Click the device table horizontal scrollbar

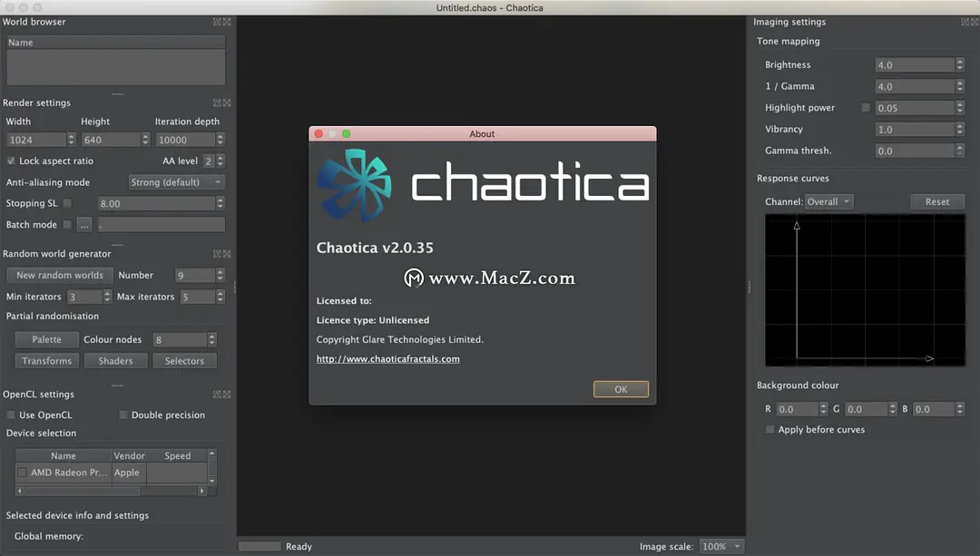(x=111, y=491)
